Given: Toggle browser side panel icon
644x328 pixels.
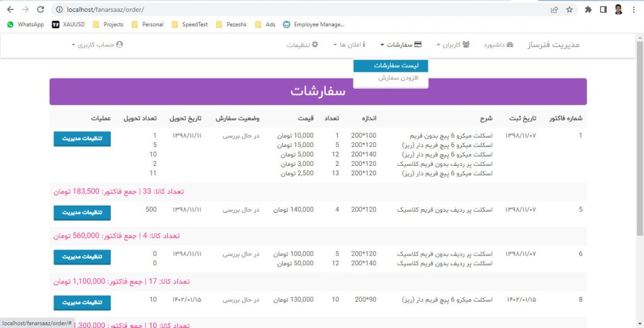Looking at the screenshot, I should 603,9.
